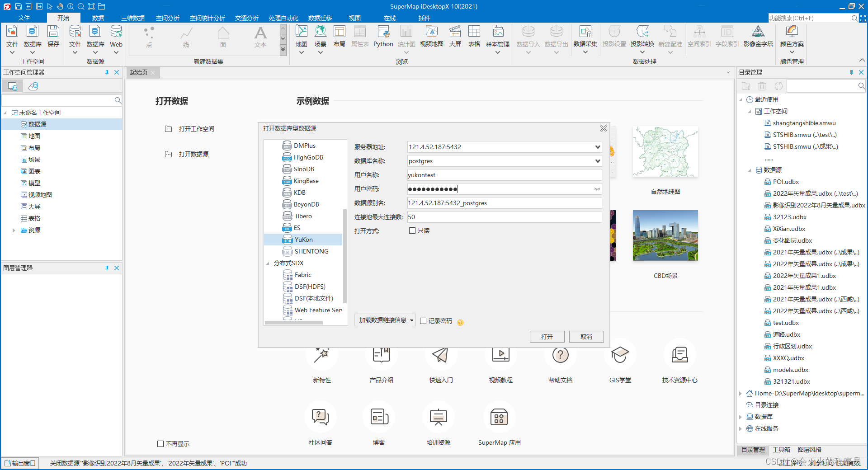Select POI.udbx in catalog tree

click(786, 182)
